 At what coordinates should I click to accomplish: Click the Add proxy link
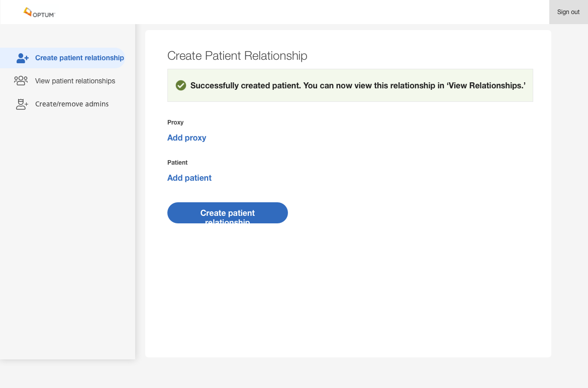coord(186,138)
